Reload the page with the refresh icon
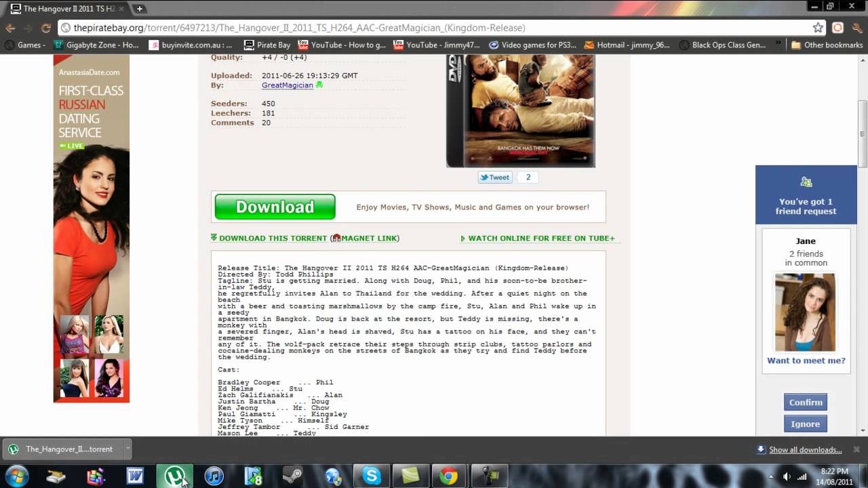 point(46,28)
